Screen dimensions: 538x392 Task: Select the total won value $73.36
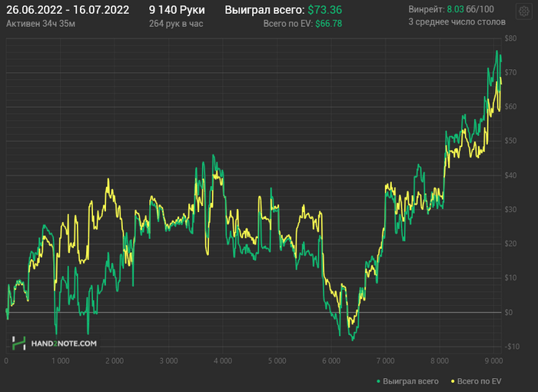tap(324, 10)
